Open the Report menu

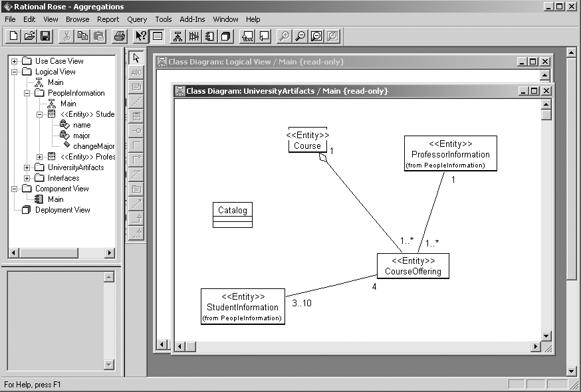pyautogui.click(x=108, y=19)
